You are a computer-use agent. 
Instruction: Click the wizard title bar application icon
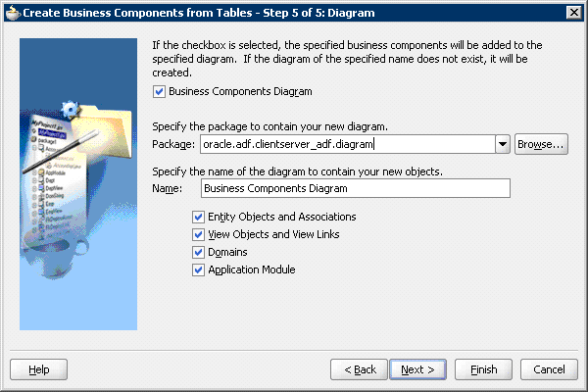coord(11,11)
